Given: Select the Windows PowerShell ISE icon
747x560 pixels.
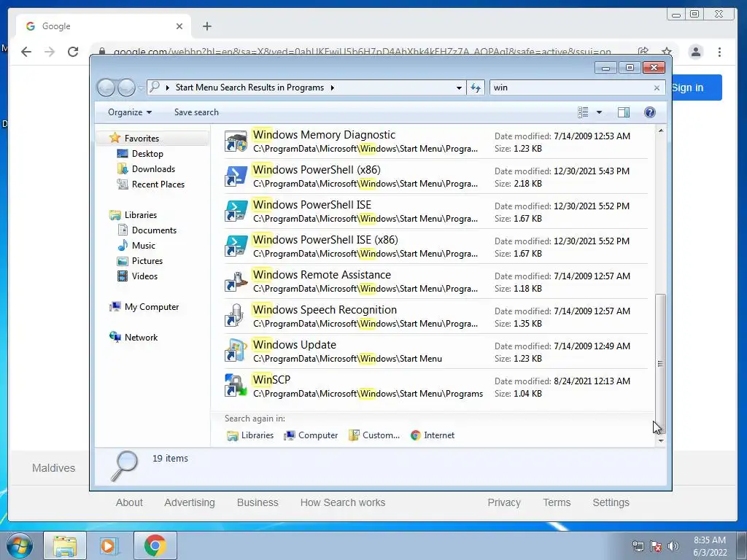Looking at the screenshot, I should [236, 211].
